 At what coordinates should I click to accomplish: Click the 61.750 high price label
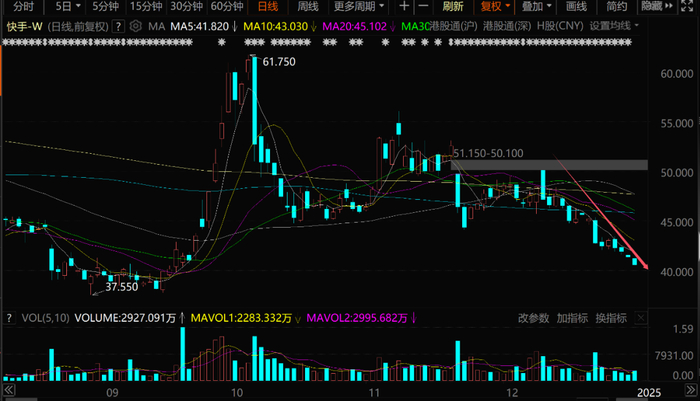point(279,62)
